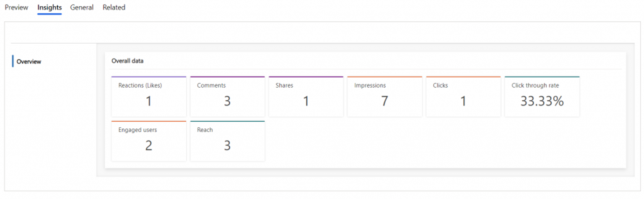Click the Comments value of 3

pyautogui.click(x=227, y=101)
